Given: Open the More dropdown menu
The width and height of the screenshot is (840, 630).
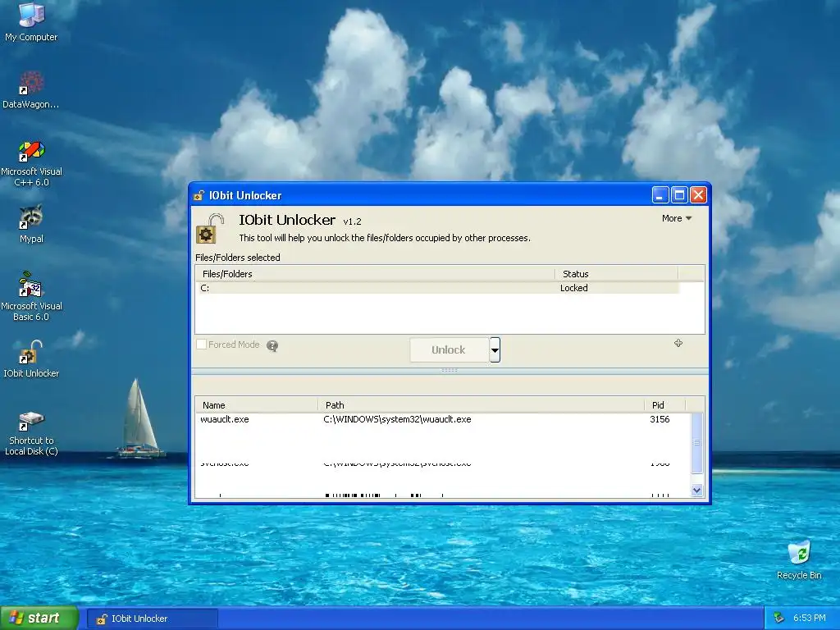Looking at the screenshot, I should 677,218.
